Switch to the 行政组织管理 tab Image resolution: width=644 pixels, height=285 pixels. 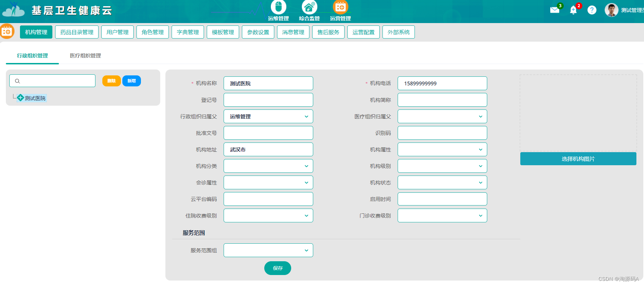(32, 55)
